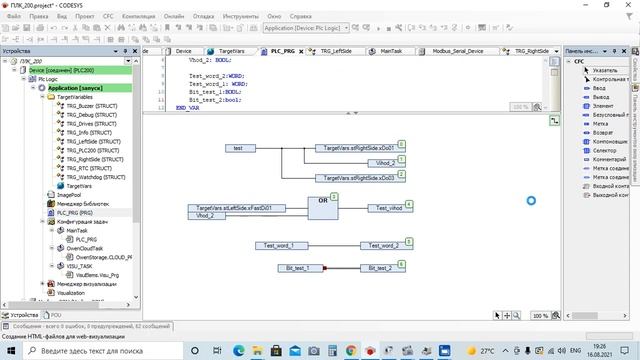The image size is (640, 360).
Task: Pick the Селектор selector tool in toolbox
Action: point(600,151)
